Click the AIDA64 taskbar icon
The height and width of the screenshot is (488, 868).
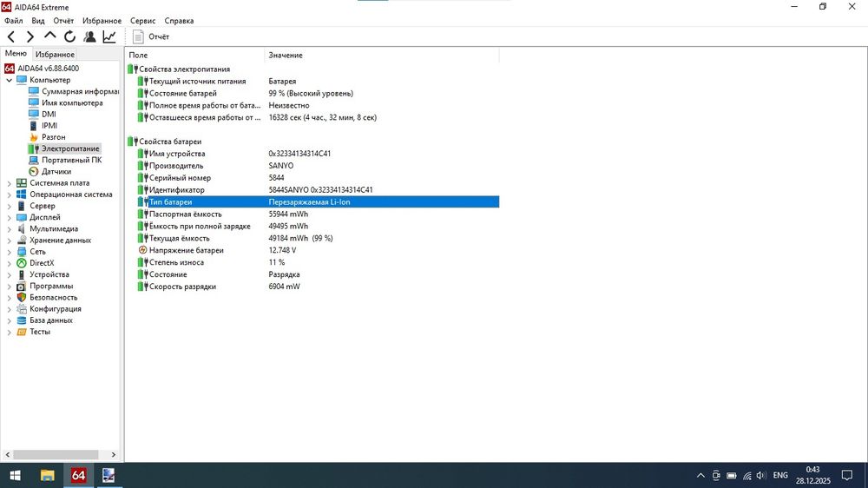78,475
